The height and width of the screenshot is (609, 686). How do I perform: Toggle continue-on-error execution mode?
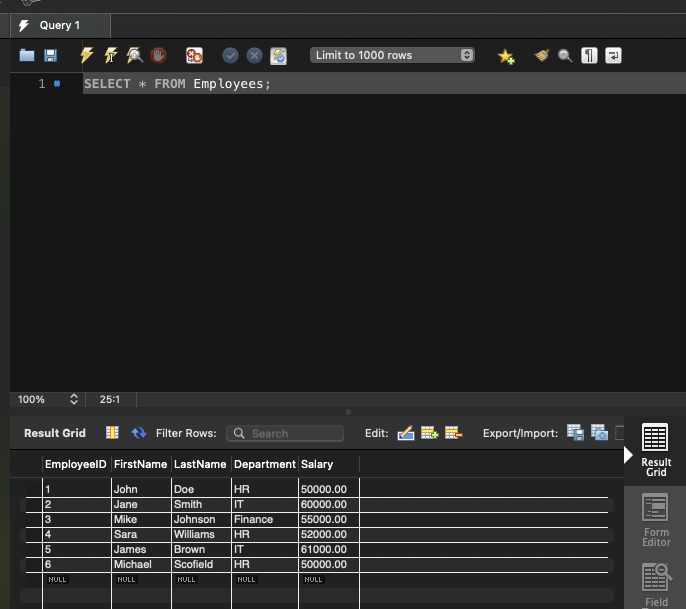coord(194,56)
